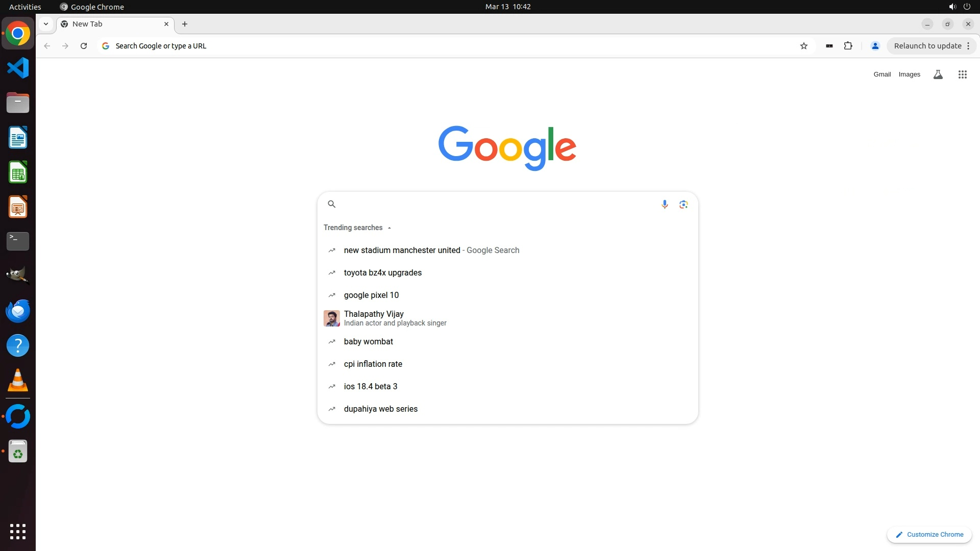Image resolution: width=980 pixels, height=551 pixels.
Task: Click the Customize Chrome button
Action: coord(929,535)
